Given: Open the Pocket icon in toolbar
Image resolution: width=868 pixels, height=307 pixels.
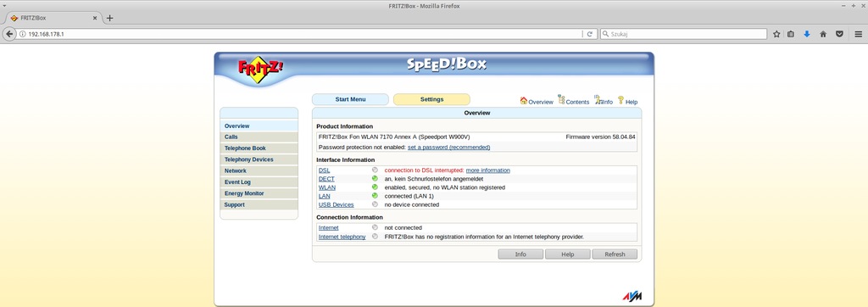Looking at the screenshot, I should 839,34.
